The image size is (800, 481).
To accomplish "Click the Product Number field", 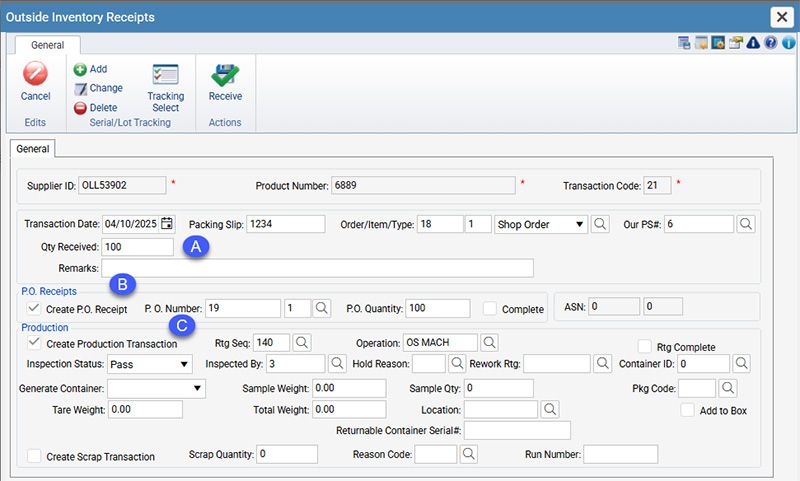I will point(423,185).
